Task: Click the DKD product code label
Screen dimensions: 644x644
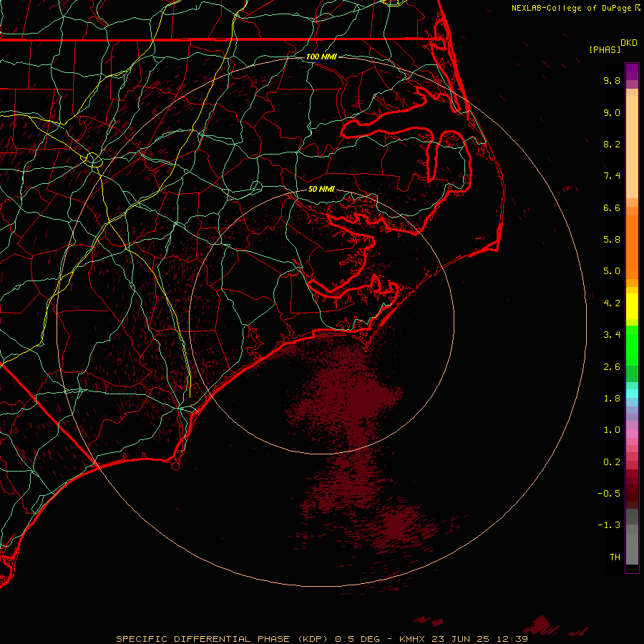Action: [x=629, y=43]
